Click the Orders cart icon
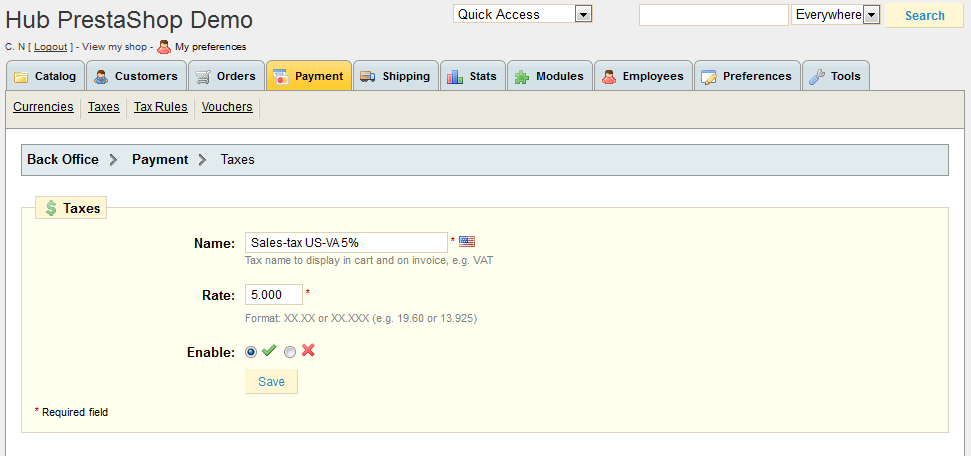Screen dimensions: 971x456 [x=203, y=76]
